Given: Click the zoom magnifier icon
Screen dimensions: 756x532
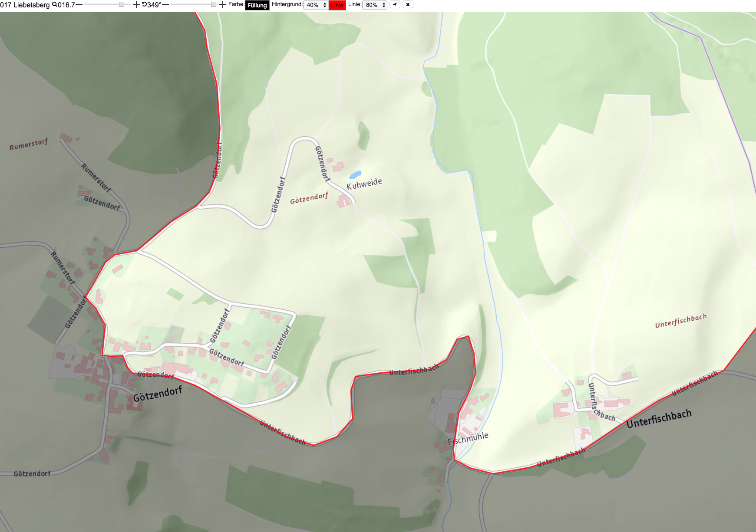Looking at the screenshot, I should coord(55,5).
